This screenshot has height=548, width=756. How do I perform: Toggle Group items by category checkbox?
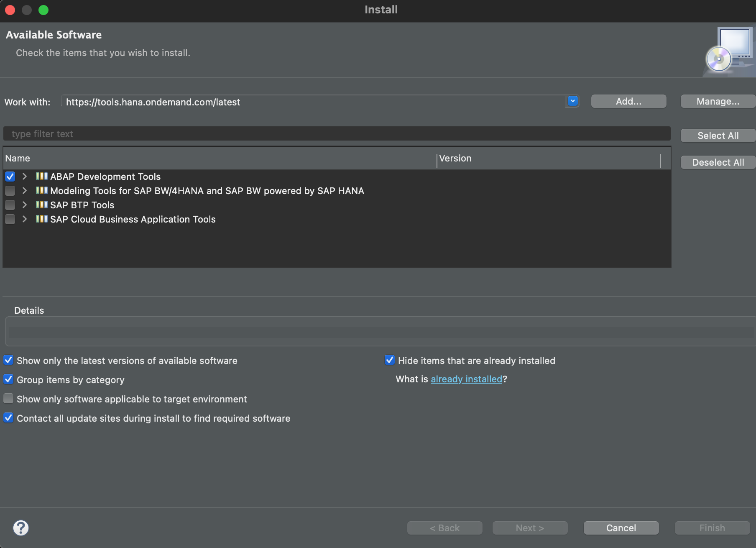(x=8, y=379)
